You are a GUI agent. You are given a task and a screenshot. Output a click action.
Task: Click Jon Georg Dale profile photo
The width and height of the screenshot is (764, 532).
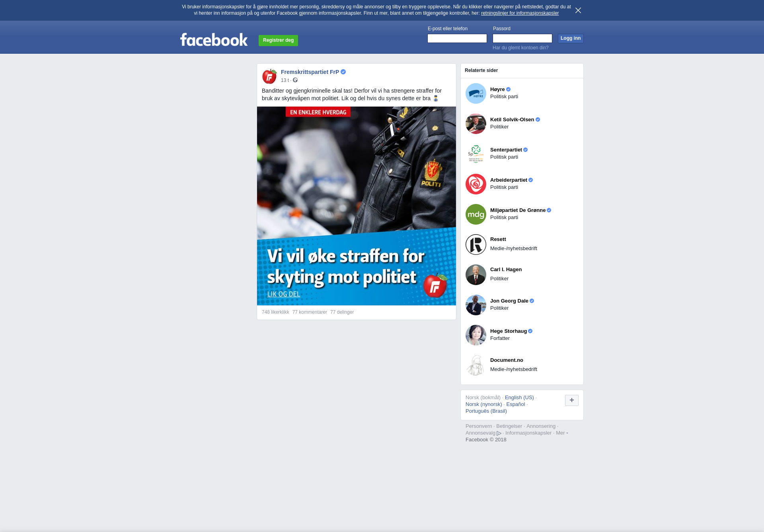tap(476, 305)
